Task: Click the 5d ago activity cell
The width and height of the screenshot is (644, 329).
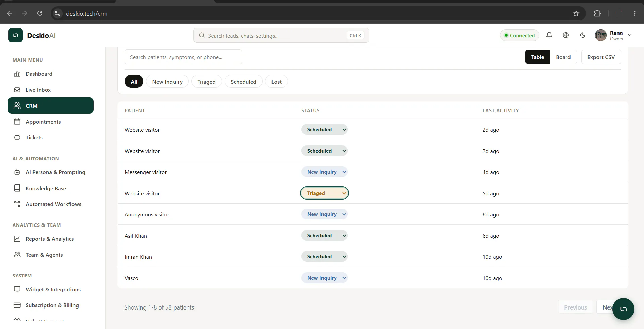Action: 491,194
